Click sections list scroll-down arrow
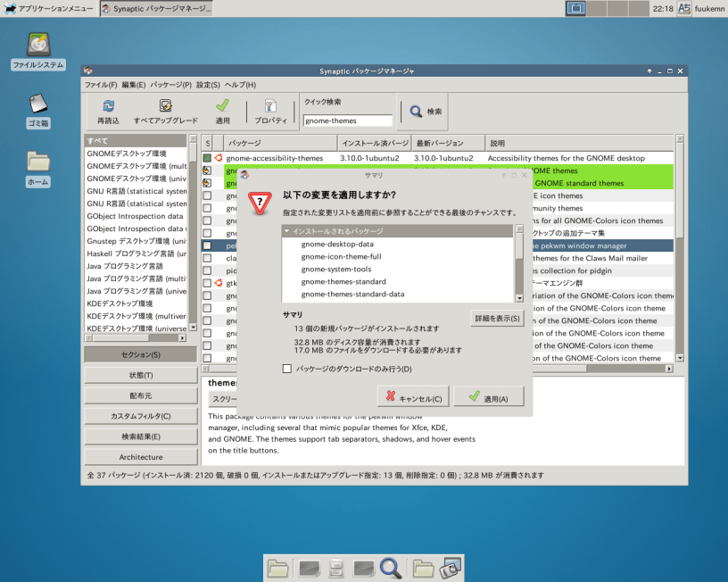This screenshot has width=728, height=582. pyautogui.click(x=193, y=328)
